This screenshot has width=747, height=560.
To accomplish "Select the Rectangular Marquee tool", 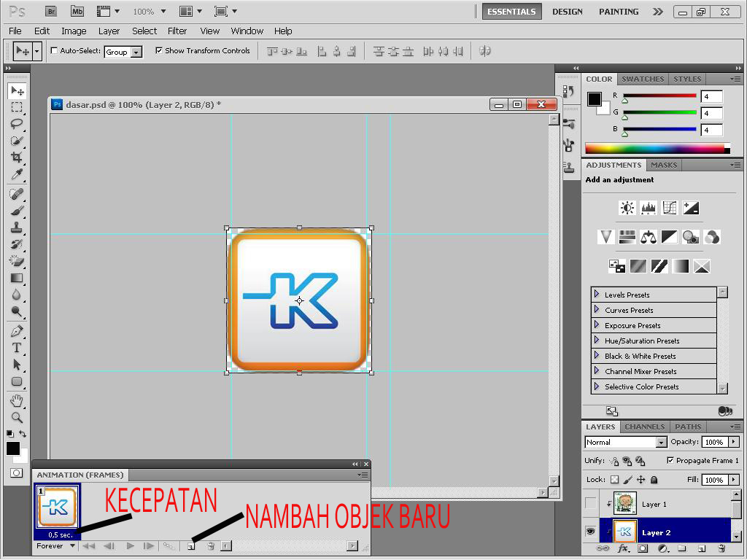I will point(17,107).
